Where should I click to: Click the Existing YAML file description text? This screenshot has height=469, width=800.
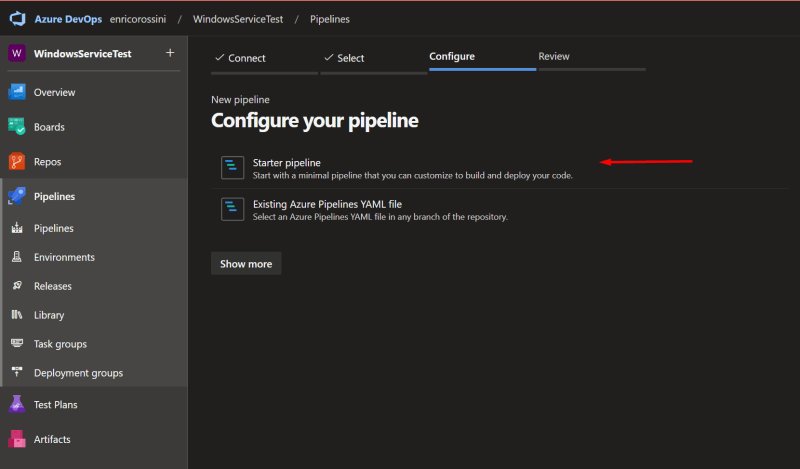(380, 217)
